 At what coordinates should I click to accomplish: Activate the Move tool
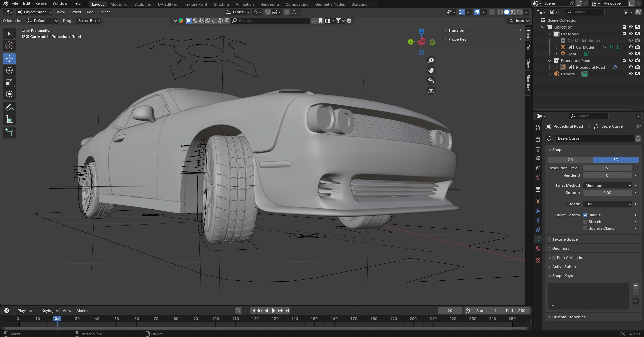(9, 59)
